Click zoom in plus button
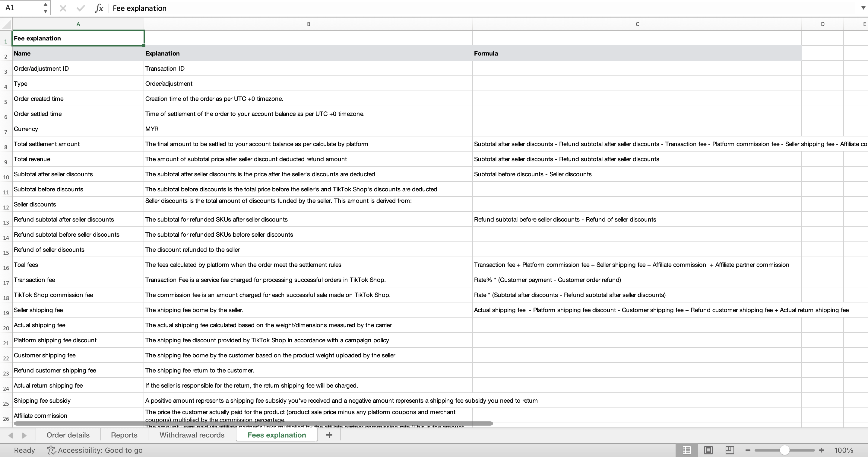 coord(822,450)
